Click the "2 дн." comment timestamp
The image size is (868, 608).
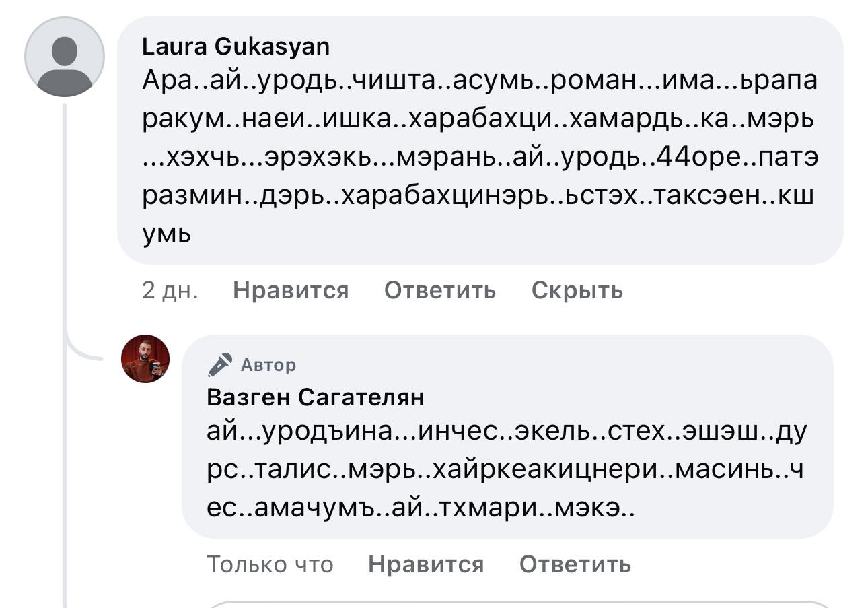[170, 290]
